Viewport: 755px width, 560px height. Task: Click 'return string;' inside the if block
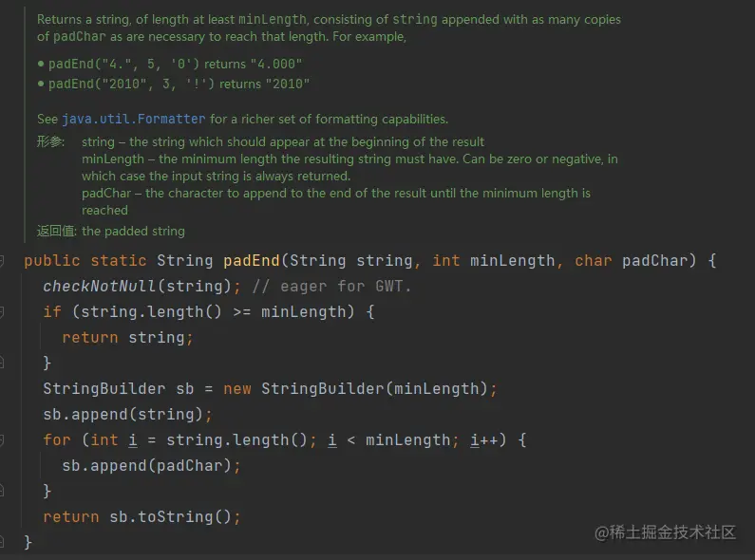click(x=127, y=338)
